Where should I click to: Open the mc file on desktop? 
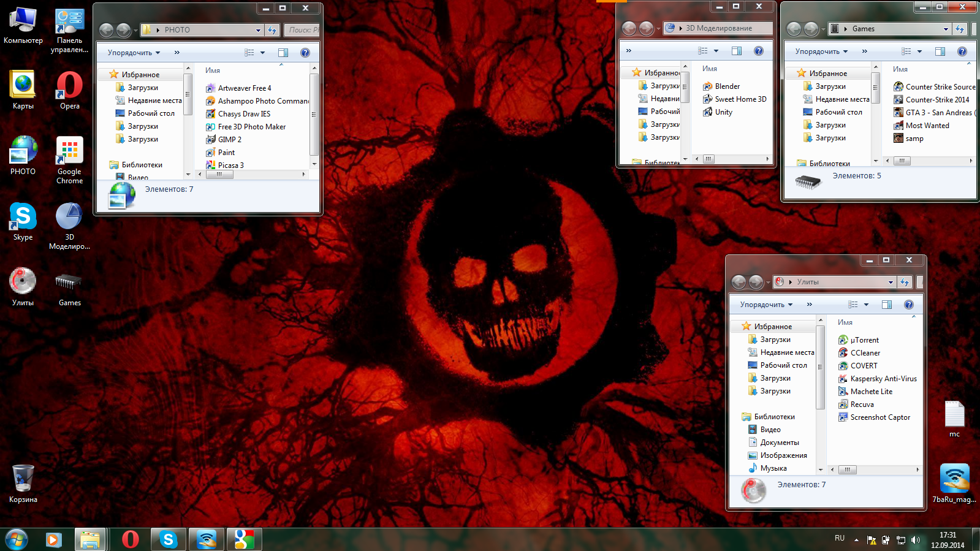click(x=954, y=419)
